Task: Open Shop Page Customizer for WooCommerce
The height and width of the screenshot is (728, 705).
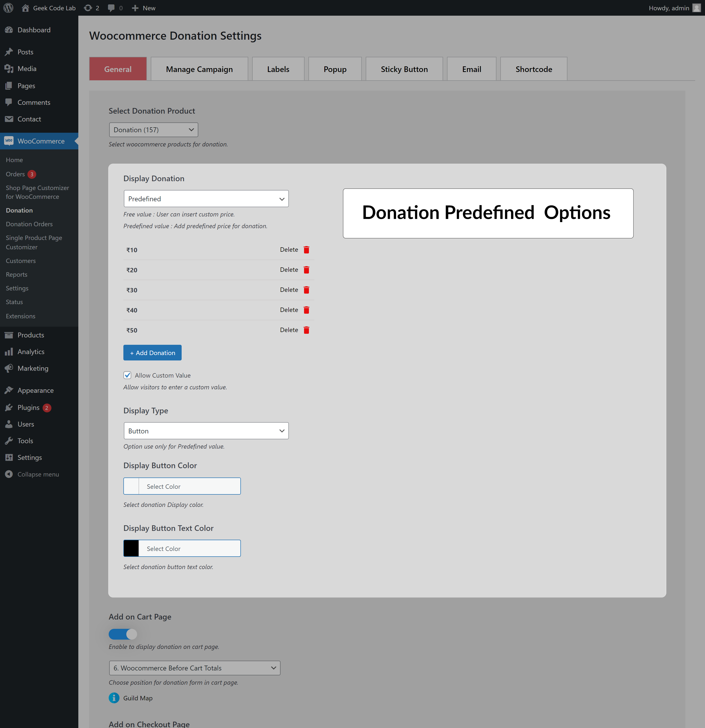Action: (x=37, y=192)
